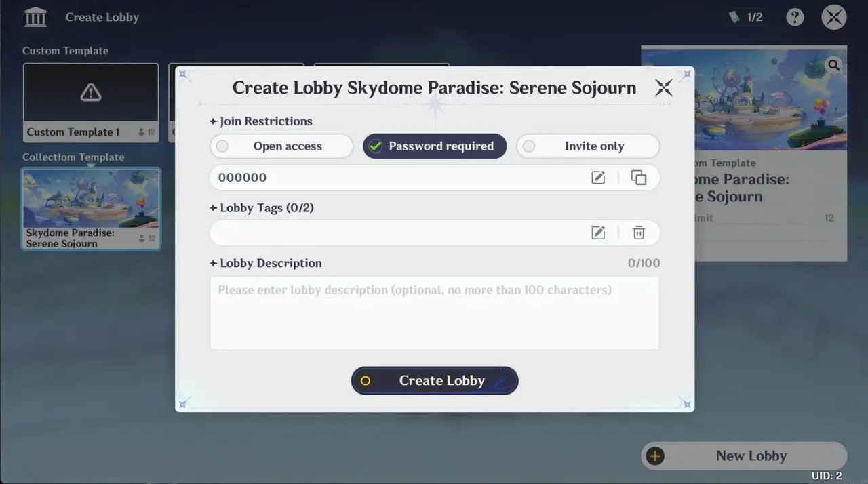Click the New Lobby button

pyautogui.click(x=744, y=456)
